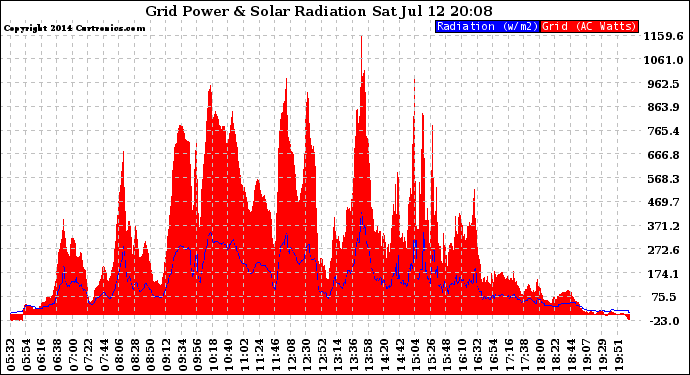Click the x-axis time label 07:22

click(88, 354)
